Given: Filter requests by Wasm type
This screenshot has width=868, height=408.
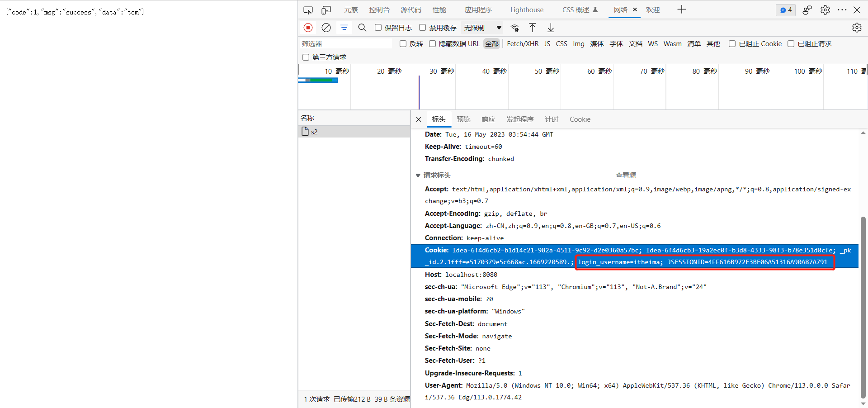Looking at the screenshot, I should (673, 44).
